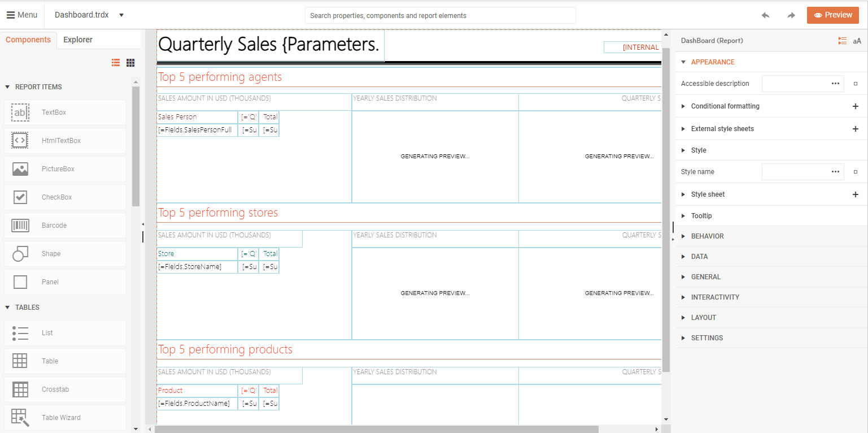Toggle categorized properties view icon
Image resolution: width=868 pixels, height=433 pixels.
842,41
